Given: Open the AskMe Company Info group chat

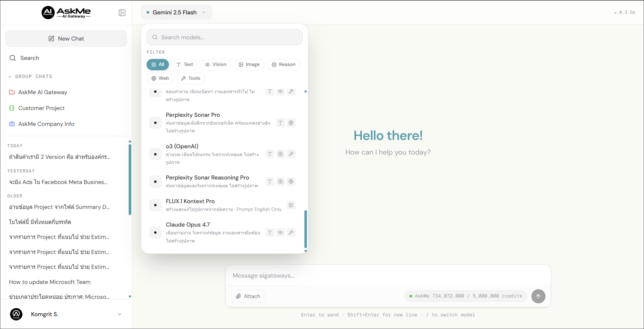Looking at the screenshot, I should [x=46, y=124].
